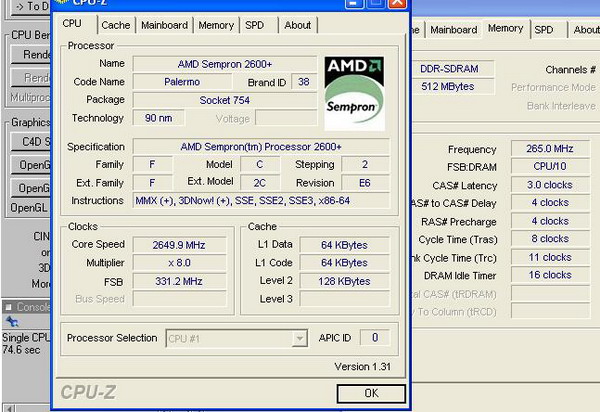Viewport: 600px width, 412px height.
Task: Click the Console panel square icon
Action: click(x=9, y=307)
